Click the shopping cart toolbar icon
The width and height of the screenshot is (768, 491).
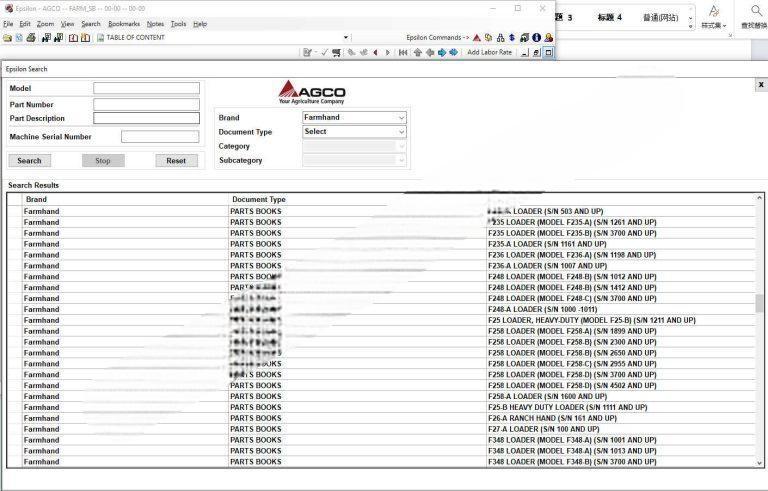(336, 52)
